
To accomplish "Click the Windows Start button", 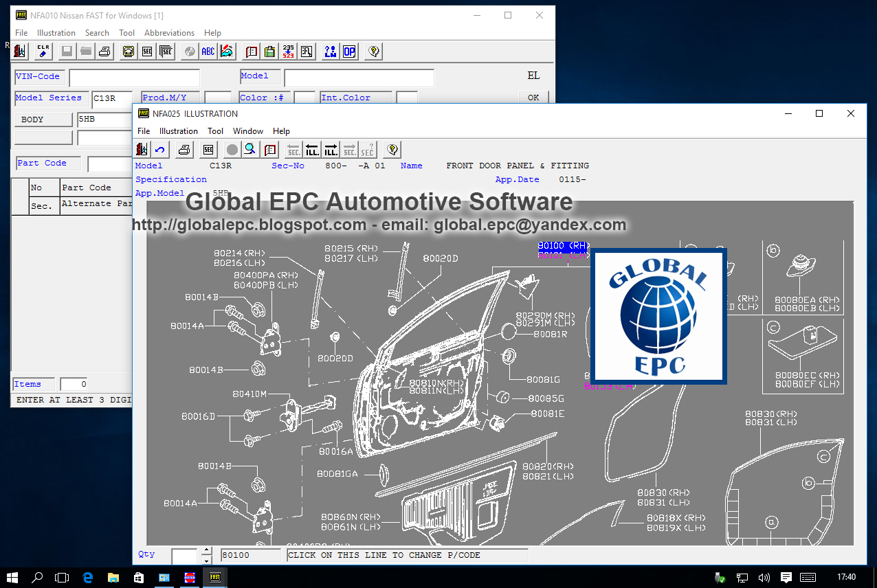I will 12,578.
